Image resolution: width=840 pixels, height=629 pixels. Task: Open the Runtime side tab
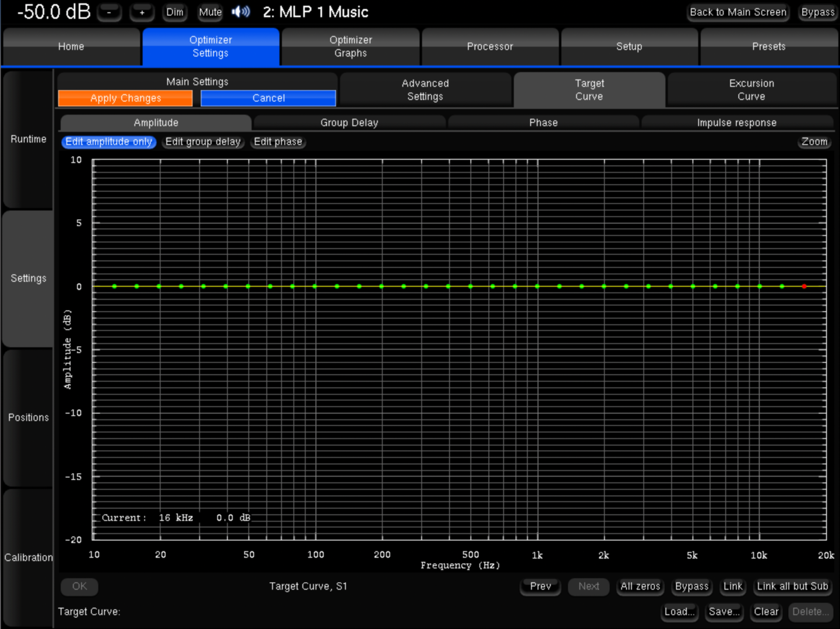(x=28, y=139)
